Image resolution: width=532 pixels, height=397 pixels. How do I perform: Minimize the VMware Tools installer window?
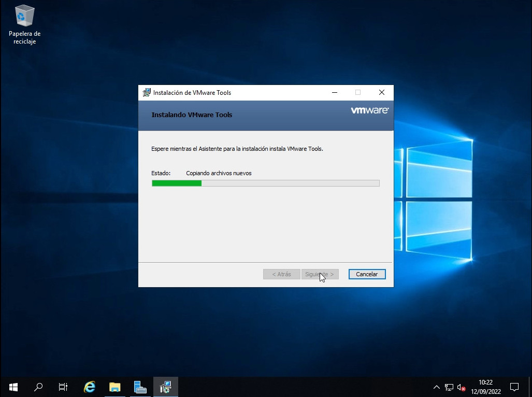click(334, 93)
